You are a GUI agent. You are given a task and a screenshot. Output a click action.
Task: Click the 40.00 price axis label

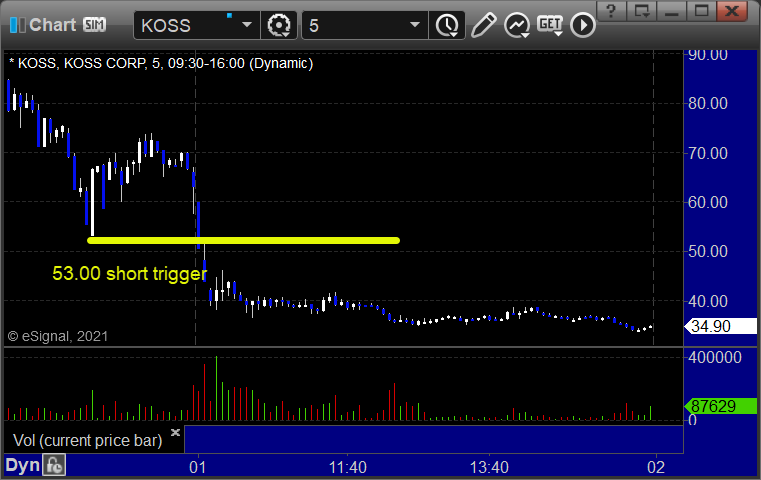pyautogui.click(x=708, y=301)
